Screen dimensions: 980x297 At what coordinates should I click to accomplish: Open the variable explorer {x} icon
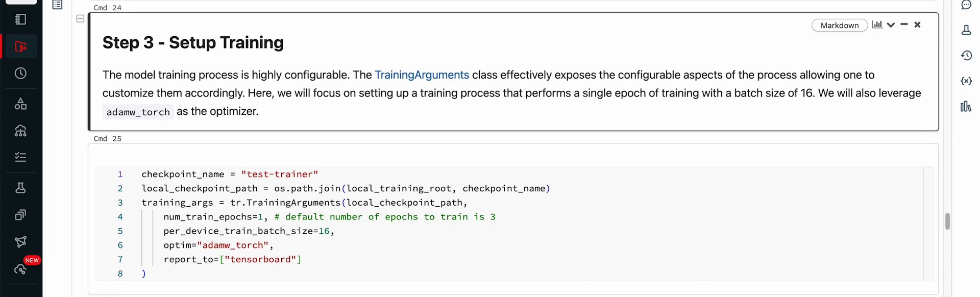tap(966, 81)
